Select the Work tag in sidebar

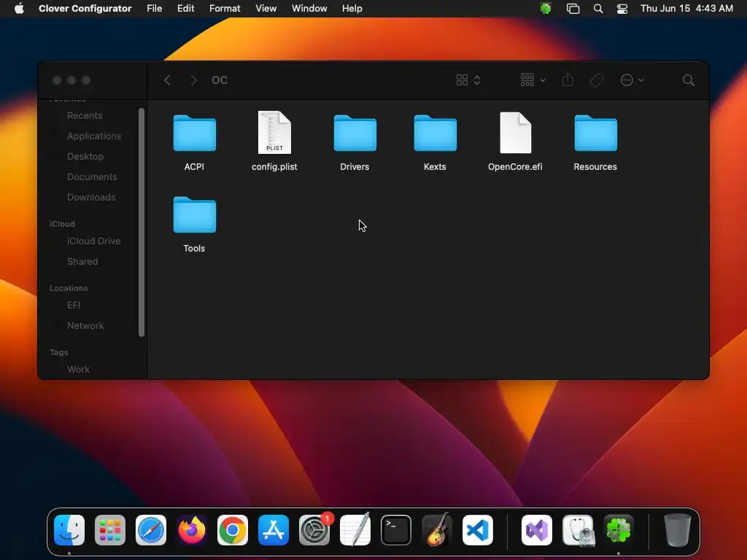[78, 370]
